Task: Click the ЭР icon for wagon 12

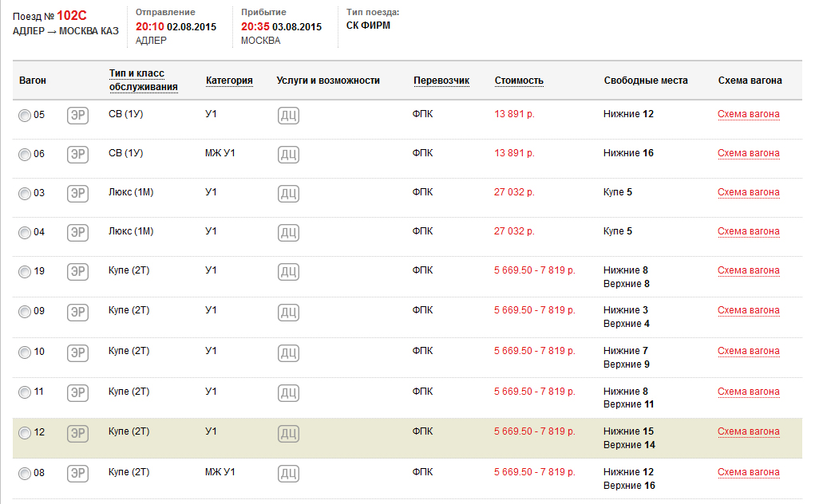Action: [77, 433]
